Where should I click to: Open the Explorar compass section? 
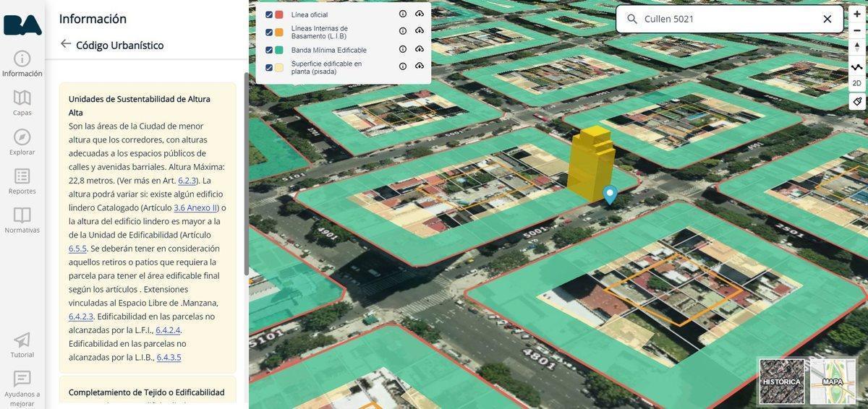(x=22, y=142)
